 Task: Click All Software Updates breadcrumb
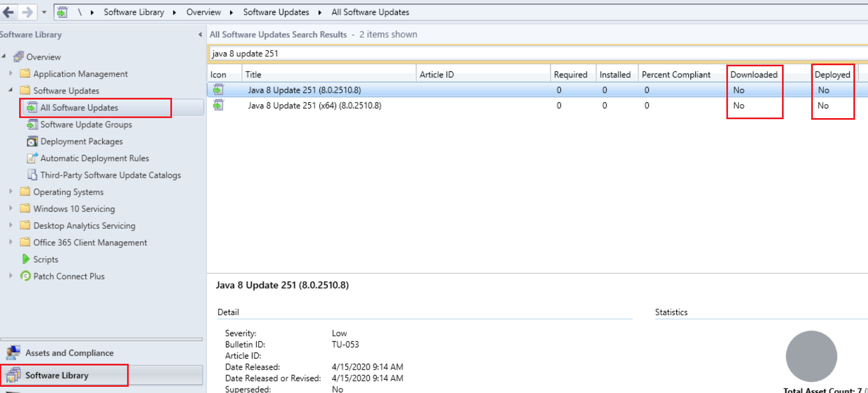pos(370,12)
